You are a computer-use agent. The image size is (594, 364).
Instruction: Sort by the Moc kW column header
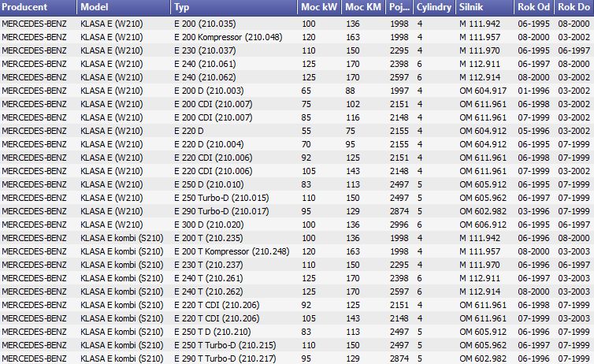click(319, 7)
